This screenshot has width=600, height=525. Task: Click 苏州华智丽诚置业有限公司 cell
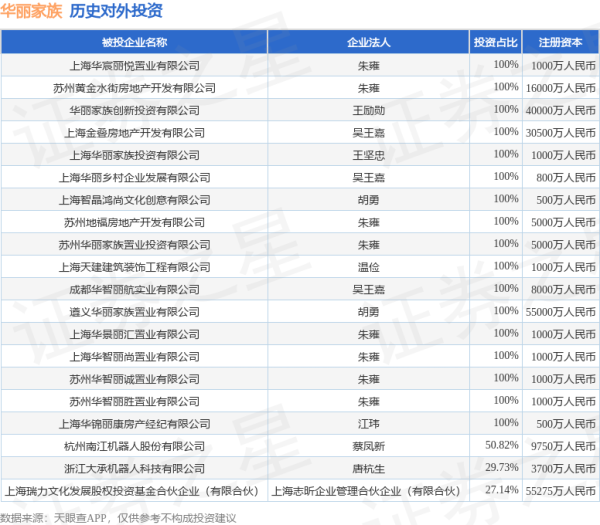(x=134, y=379)
